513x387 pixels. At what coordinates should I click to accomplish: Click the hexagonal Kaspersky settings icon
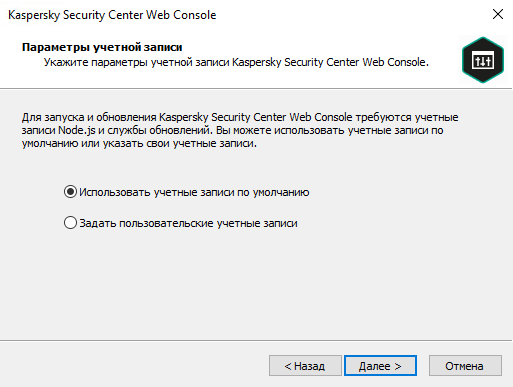tap(483, 60)
